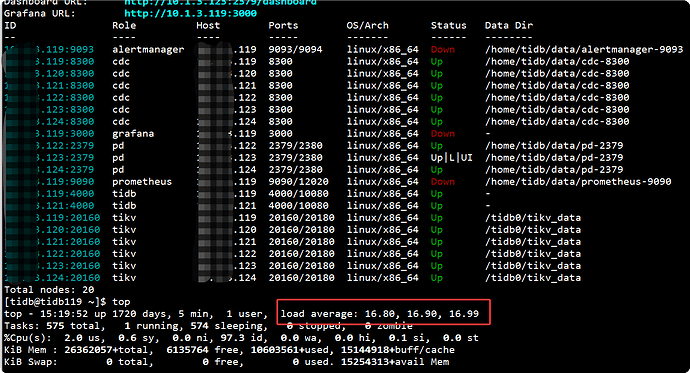This screenshot has height=373, width=690.
Task: Click the red 'Down' status of alertmanager
Action: (443, 50)
